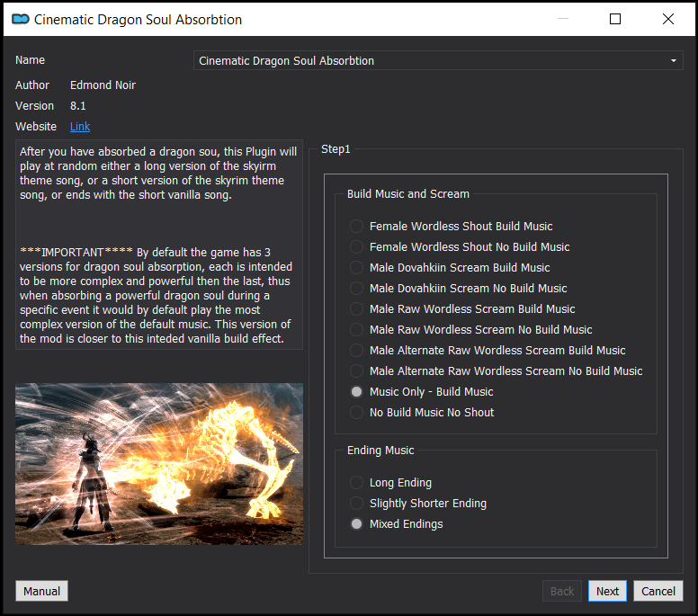Maximize the installer window
Viewport: 698px width, 616px height.
click(x=614, y=19)
